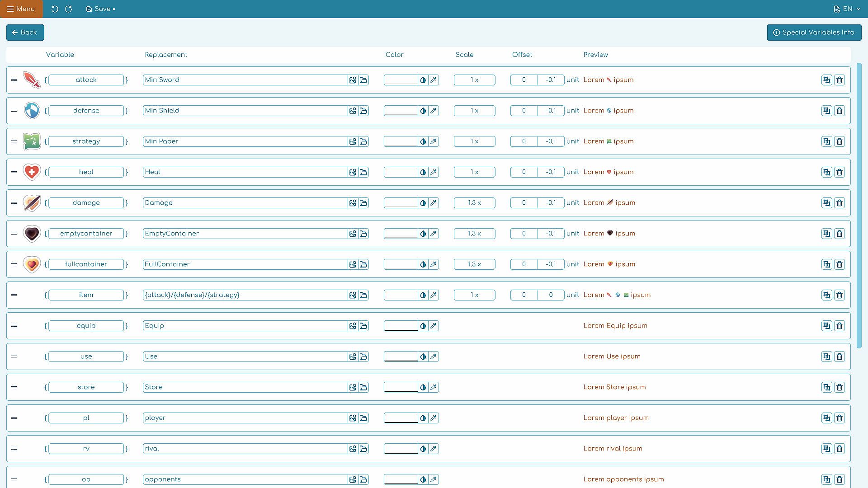Click the eyedropper icon in strategy row
Viewport: 868px width, 488px height.
pos(434,141)
